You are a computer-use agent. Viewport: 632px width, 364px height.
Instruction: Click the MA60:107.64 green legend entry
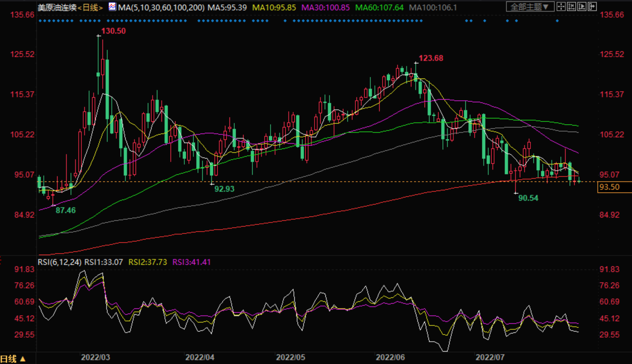pos(379,8)
